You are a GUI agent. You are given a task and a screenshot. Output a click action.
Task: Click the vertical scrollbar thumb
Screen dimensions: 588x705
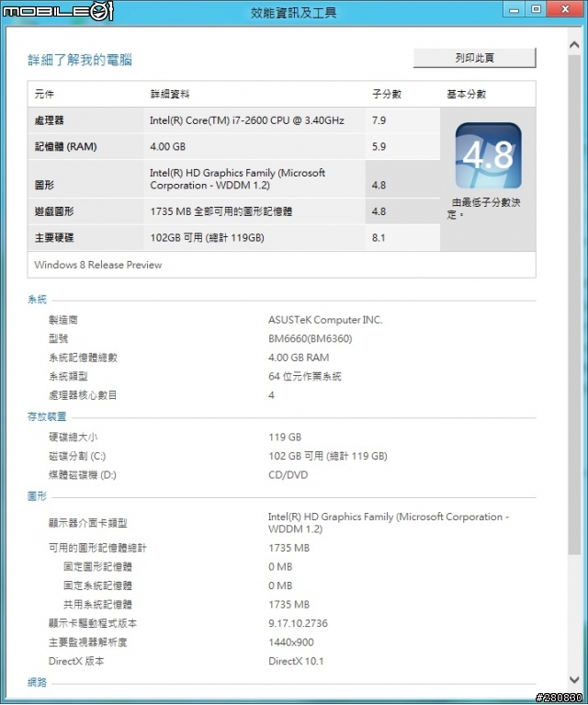(x=574, y=304)
